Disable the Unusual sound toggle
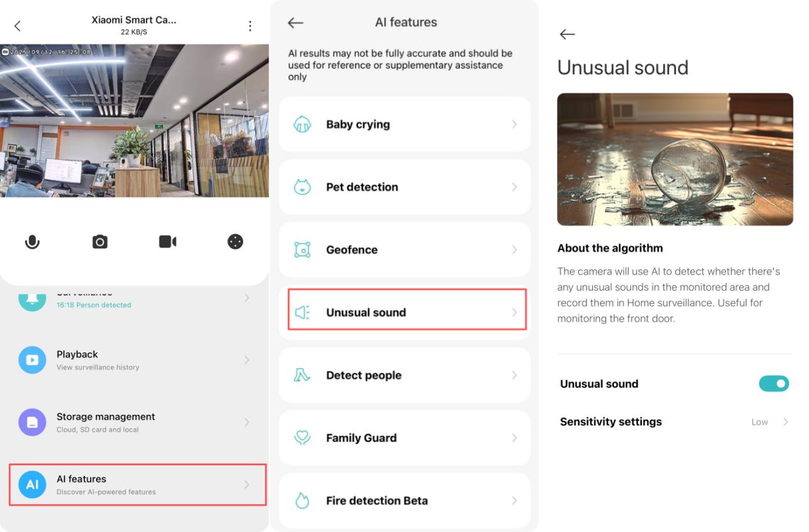The width and height of the screenshot is (809, 532). pyautogui.click(x=774, y=384)
